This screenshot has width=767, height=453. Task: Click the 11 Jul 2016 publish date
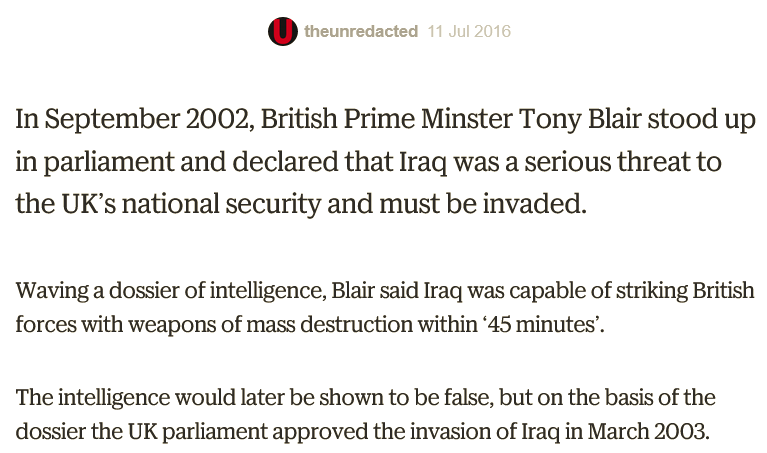tap(469, 32)
